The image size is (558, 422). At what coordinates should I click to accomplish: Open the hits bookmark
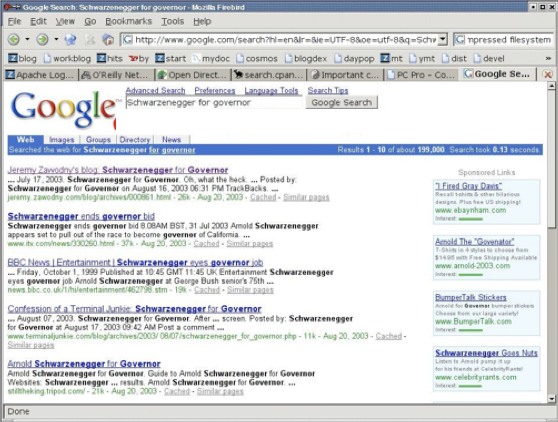110,58
